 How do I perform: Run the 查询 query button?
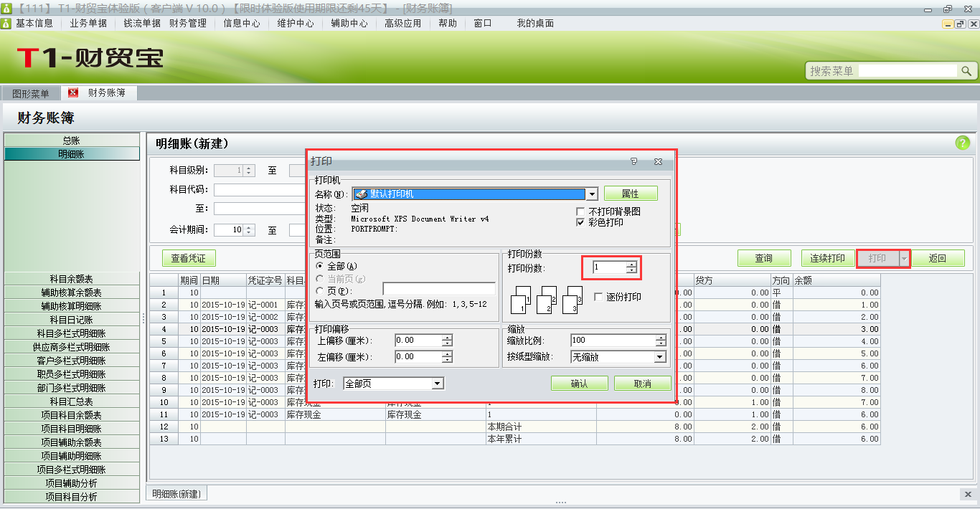coord(764,258)
